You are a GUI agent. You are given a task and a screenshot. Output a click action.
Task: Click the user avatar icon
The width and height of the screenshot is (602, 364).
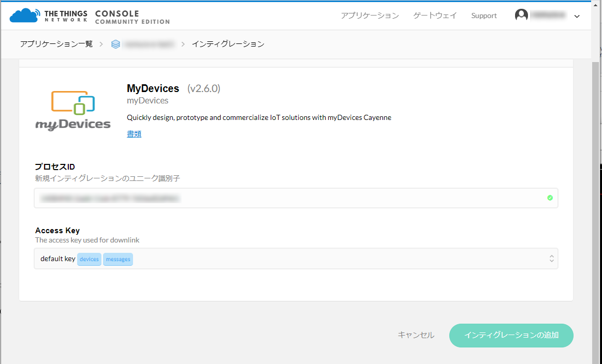tap(521, 16)
